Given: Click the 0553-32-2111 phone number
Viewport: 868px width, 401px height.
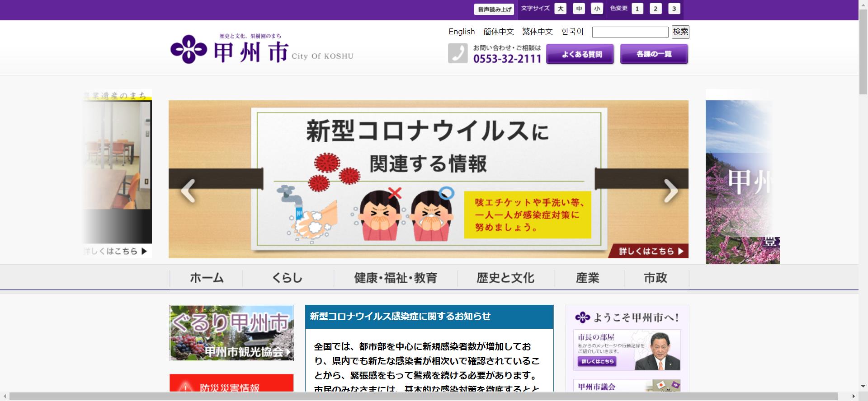Looking at the screenshot, I should point(507,59).
